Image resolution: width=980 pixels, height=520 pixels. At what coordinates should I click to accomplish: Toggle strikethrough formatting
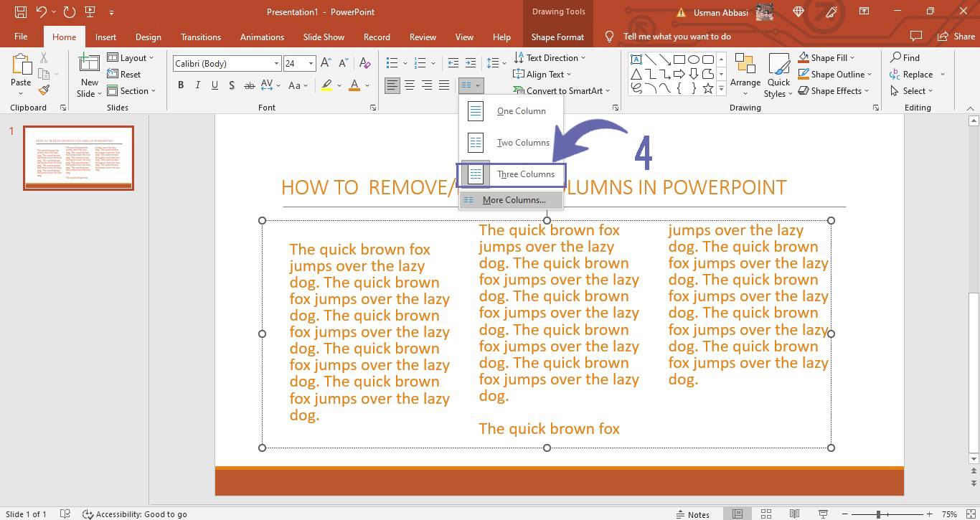point(249,85)
